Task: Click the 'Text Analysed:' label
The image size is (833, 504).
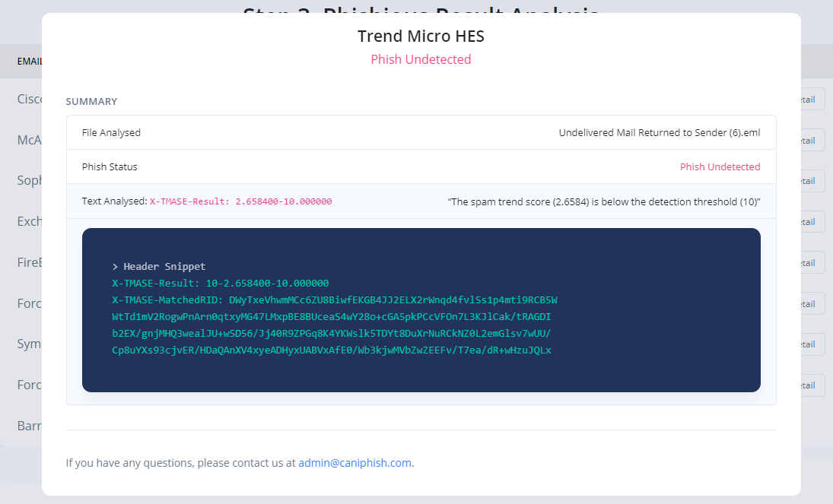Action: [114, 201]
